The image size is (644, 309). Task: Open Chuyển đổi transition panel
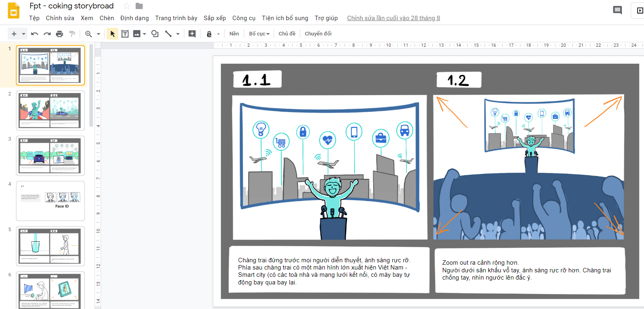tap(318, 34)
